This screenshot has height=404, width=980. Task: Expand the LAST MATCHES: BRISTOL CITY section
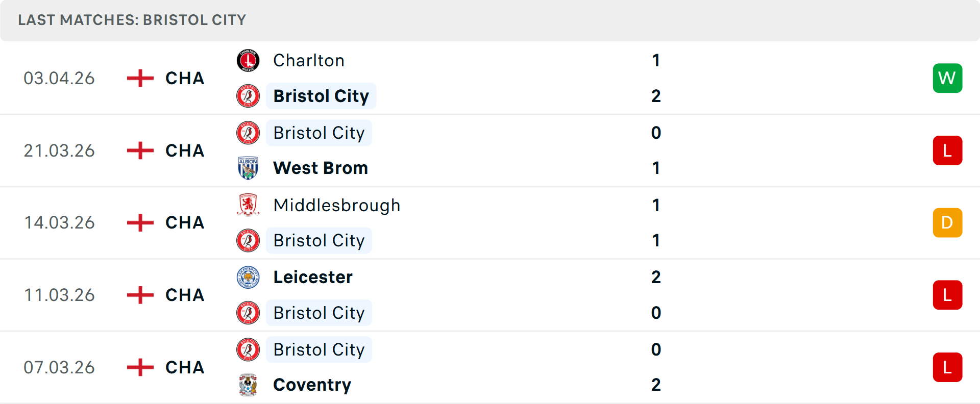tap(132, 20)
